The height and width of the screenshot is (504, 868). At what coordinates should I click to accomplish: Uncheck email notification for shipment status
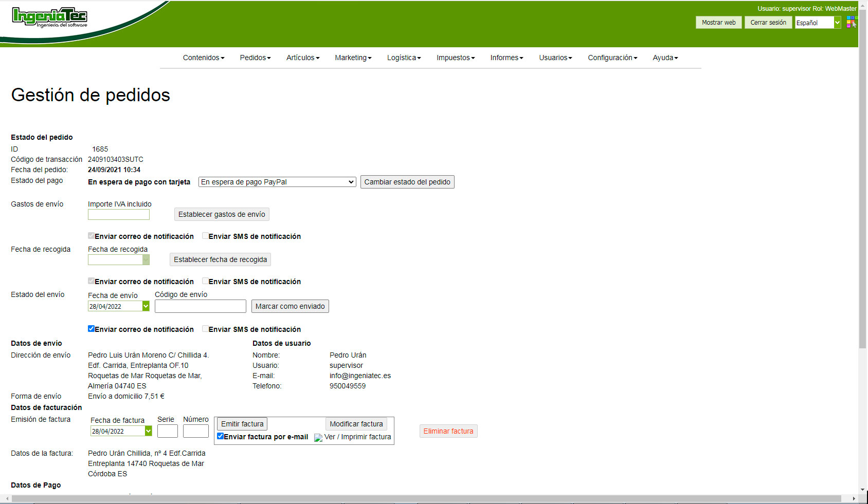click(91, 329)
